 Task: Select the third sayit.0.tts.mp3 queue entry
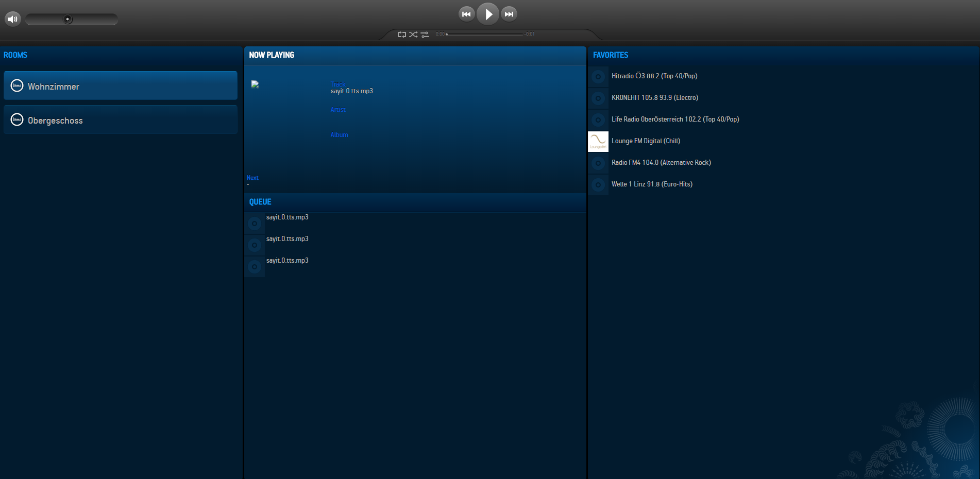pyautogui.click(x=415, y=267)
